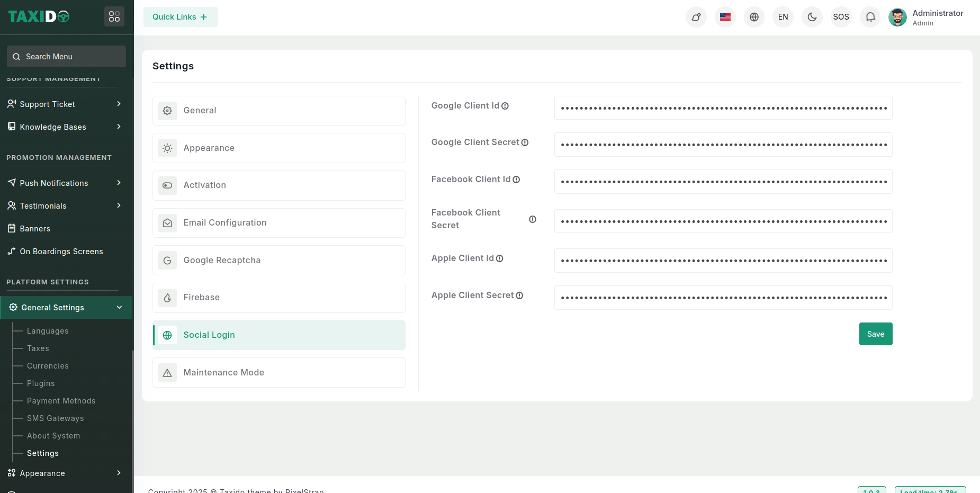Open the Maintenance Mode tab
This screenshot has height=493, width=980.
tap(279, 373)
